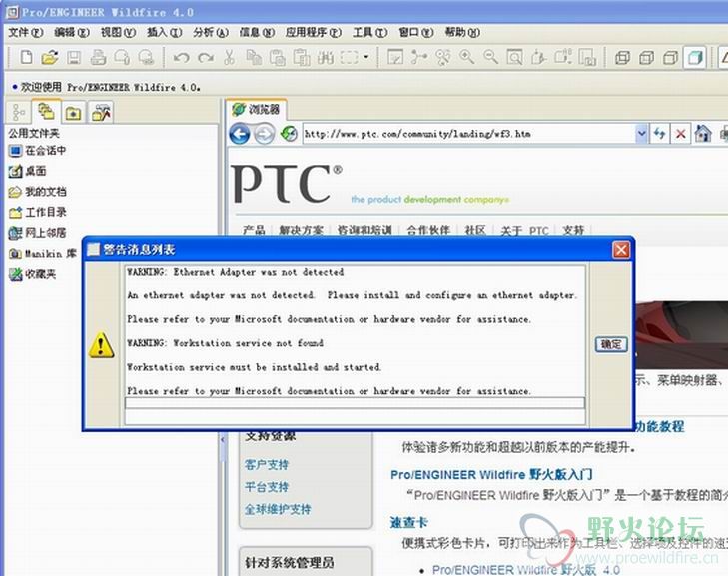
Task: Select Manikin 库 entry
Action: pyautogui.click(x=43, y=253)
